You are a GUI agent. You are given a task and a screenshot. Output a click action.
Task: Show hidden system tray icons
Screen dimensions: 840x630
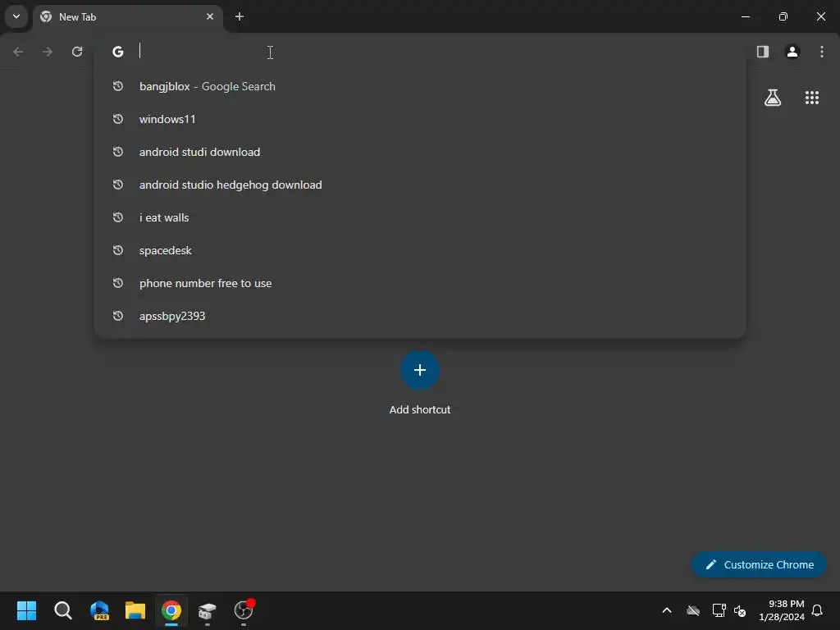(667, 610)
